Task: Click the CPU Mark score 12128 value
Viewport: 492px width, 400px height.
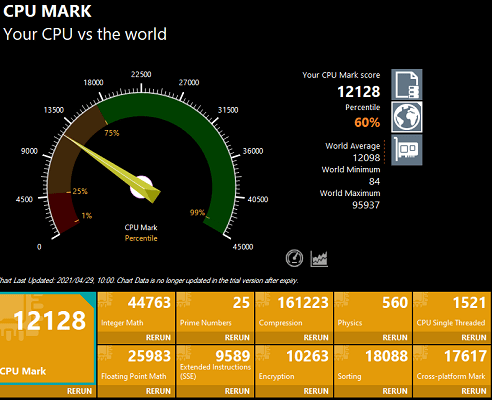Action: (x=359, y=92)
